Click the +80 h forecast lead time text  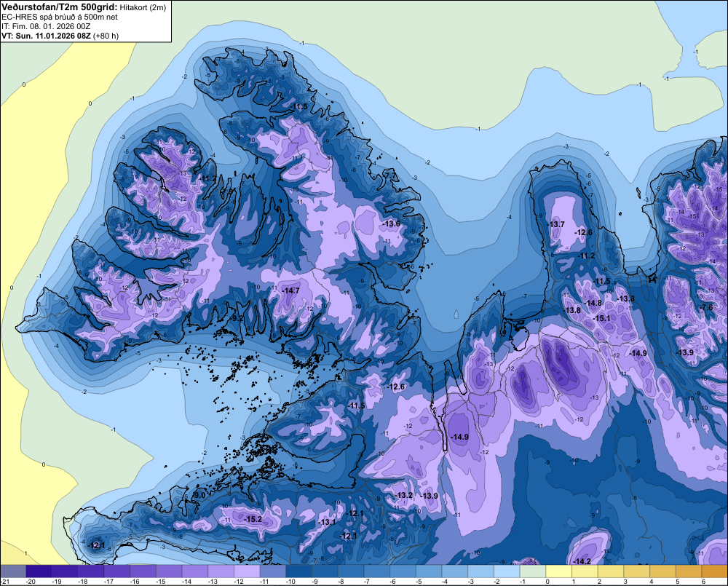pos(106,36)
